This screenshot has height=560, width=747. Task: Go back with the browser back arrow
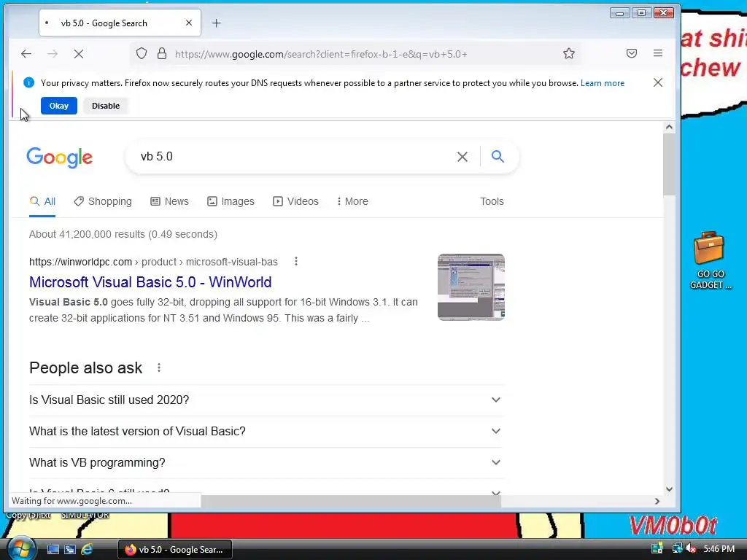(x=26, y=54)
